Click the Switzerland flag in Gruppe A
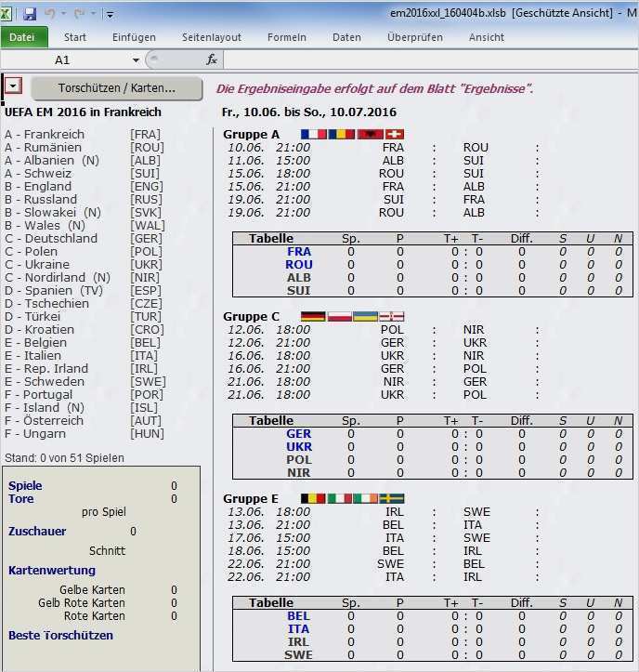Screen dimensions: 639x672 pos(394,135)
